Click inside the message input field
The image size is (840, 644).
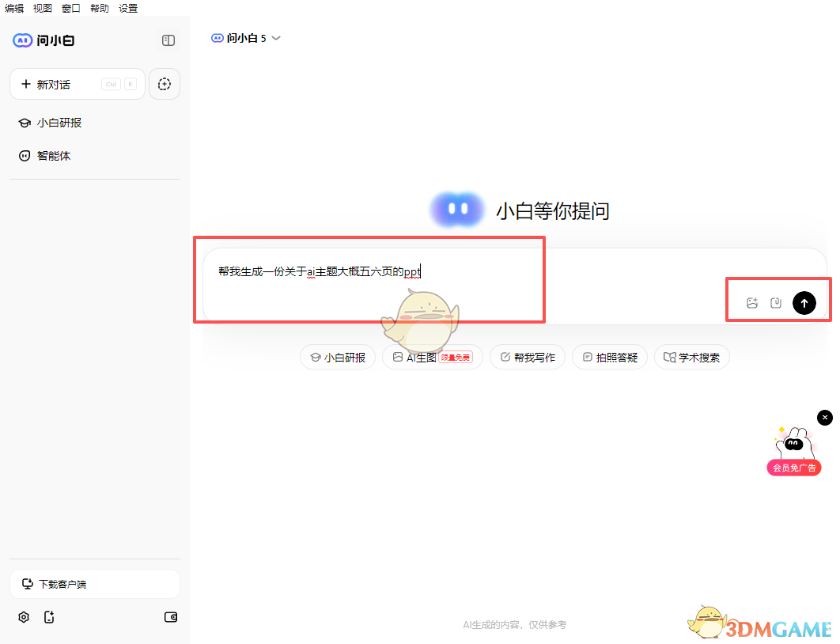356,271
